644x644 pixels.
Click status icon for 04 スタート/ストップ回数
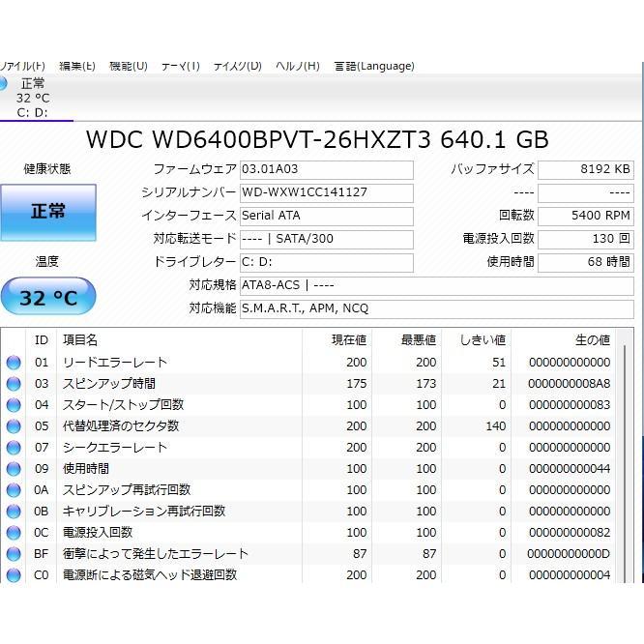(14, 405)
